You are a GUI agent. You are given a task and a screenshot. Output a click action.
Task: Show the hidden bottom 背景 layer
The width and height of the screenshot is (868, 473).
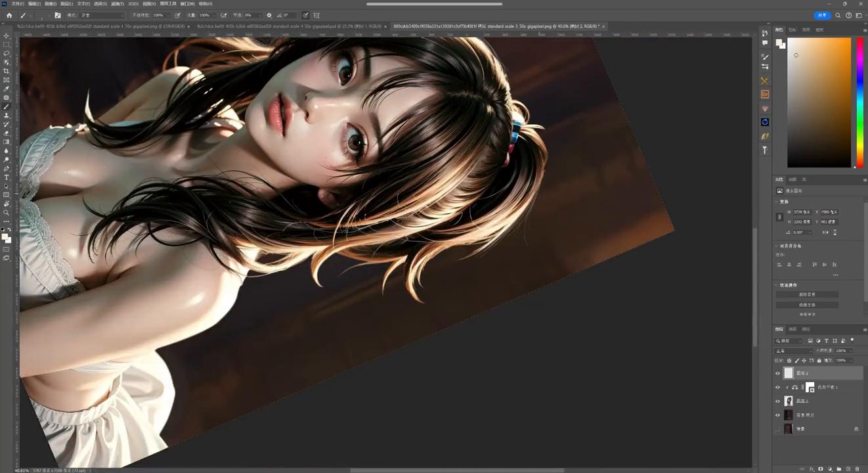[778, 429]
